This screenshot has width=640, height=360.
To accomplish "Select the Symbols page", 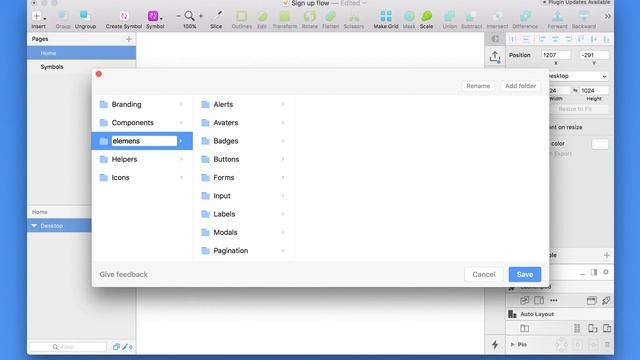I will click(81, 67).
